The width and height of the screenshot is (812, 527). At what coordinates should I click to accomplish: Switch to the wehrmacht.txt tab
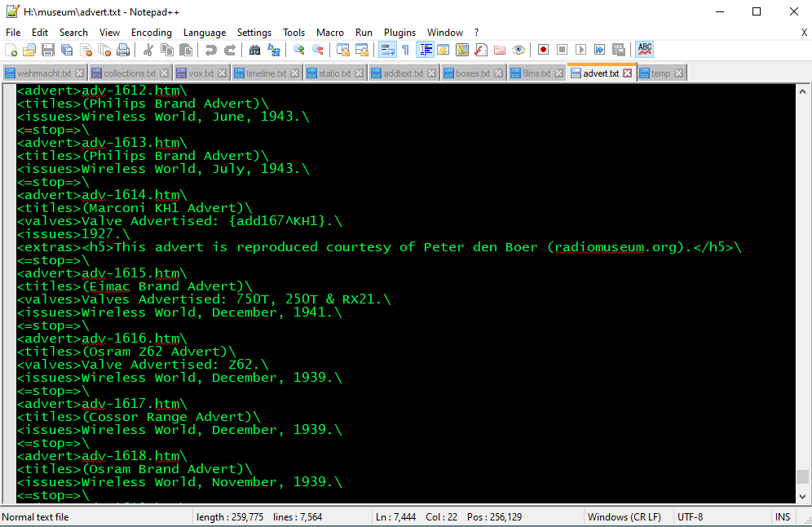pos(44,73)
